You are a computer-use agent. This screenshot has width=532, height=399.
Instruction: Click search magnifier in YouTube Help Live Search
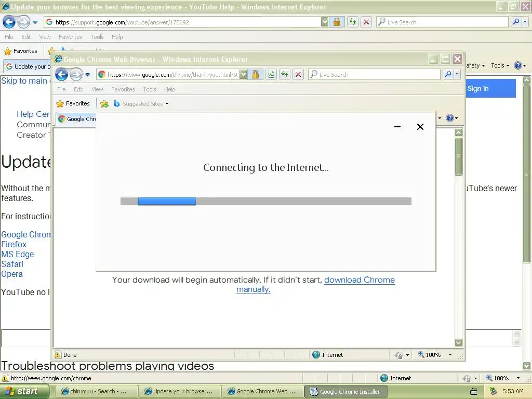pos(516,22)
